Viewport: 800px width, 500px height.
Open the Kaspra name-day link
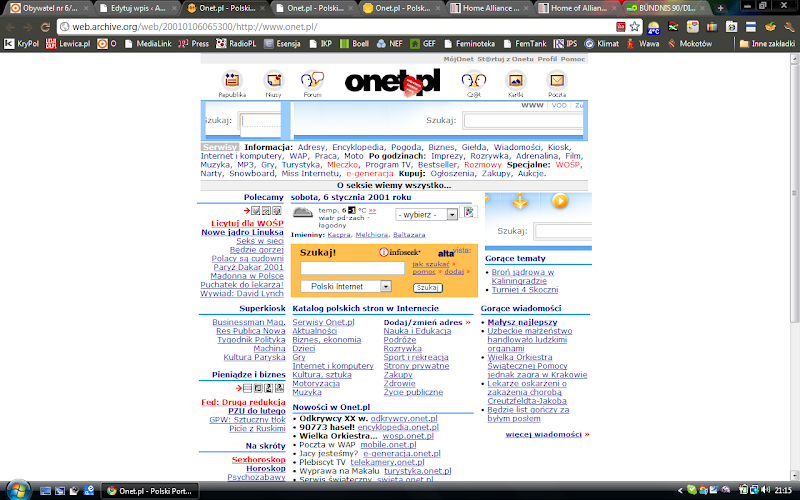click(339, 235)
